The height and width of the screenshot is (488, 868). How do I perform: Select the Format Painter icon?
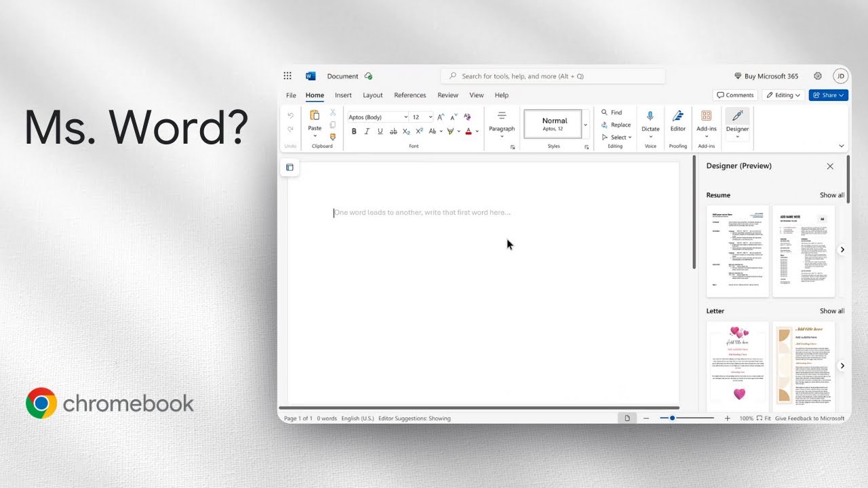point(333,137)
